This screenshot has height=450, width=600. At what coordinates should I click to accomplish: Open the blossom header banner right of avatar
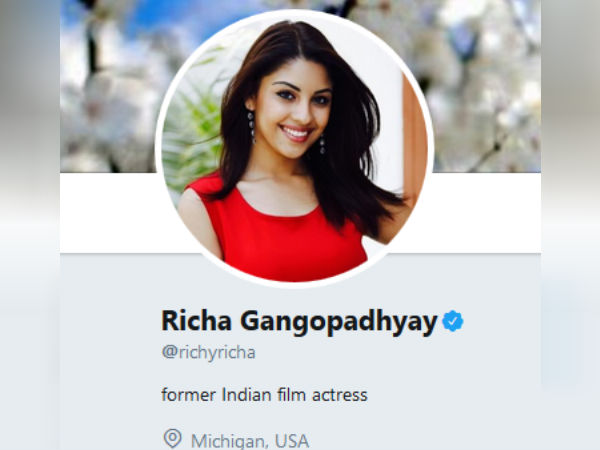(x=486, y=86)
